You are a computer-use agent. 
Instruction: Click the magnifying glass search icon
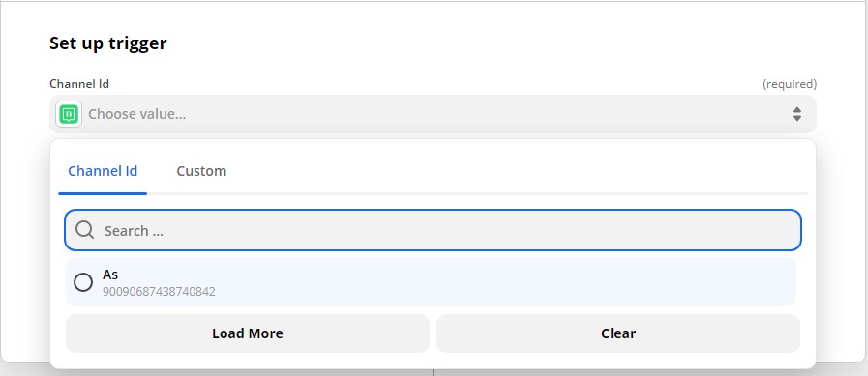(85, 229)
